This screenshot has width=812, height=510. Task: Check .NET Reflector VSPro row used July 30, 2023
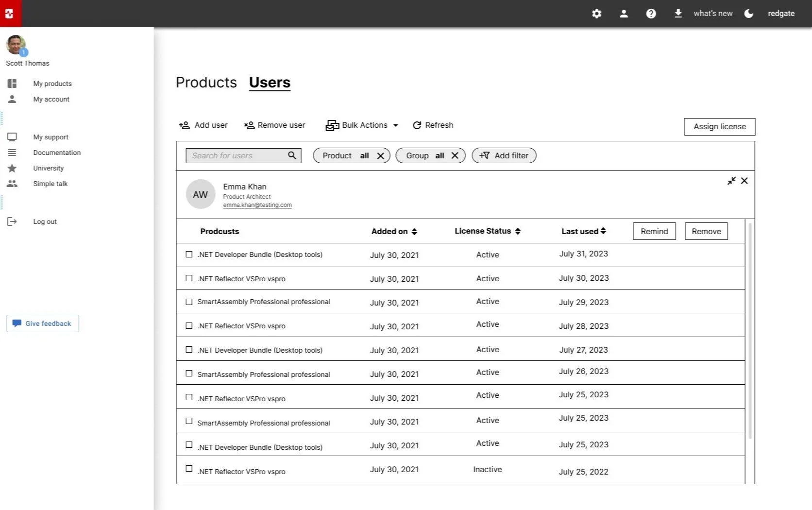coord(189,278)
